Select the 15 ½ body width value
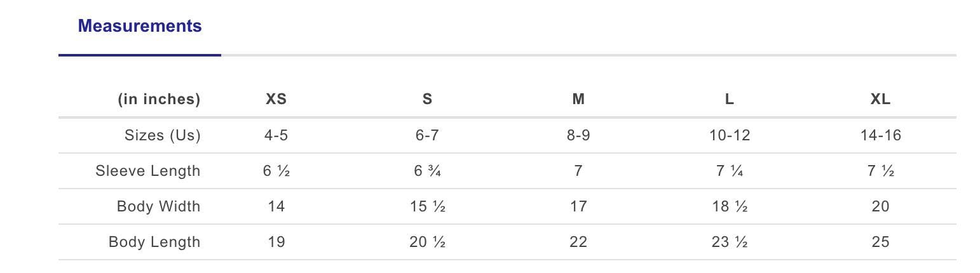This screenshot has height=273, width=980. [427, 206]
